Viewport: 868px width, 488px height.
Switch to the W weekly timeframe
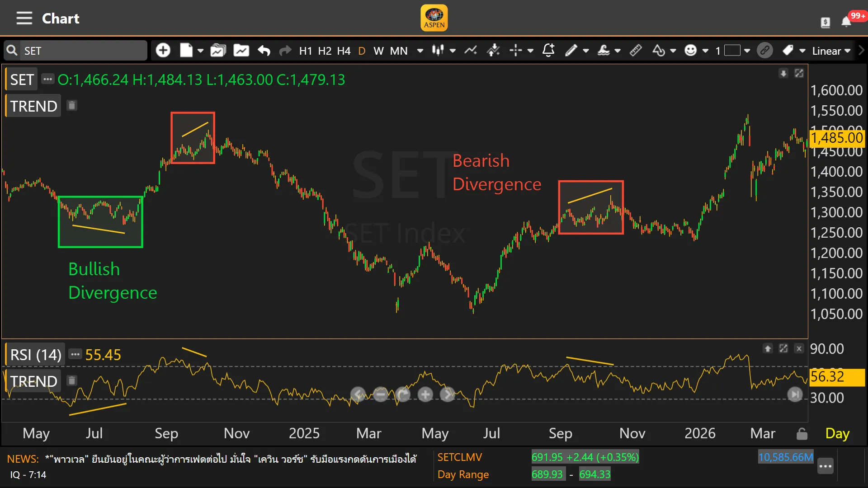pos(378,51)
